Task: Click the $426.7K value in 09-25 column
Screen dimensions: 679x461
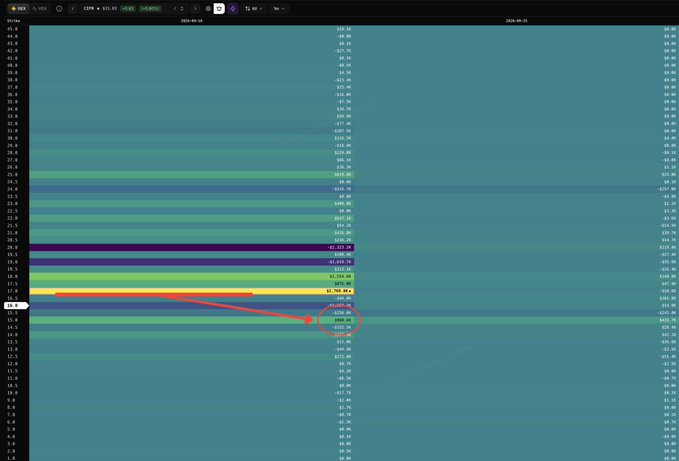Action: click(668, 320)
